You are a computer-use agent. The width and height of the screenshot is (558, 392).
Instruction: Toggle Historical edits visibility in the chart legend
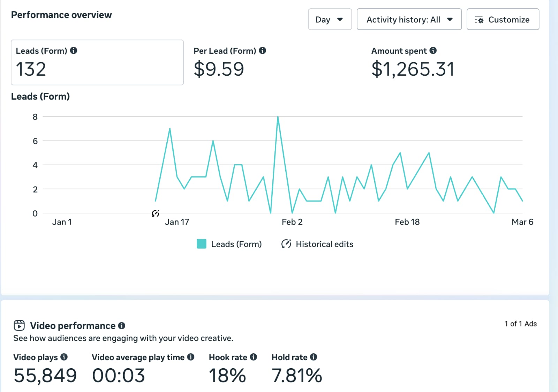(x=317, y=244)
